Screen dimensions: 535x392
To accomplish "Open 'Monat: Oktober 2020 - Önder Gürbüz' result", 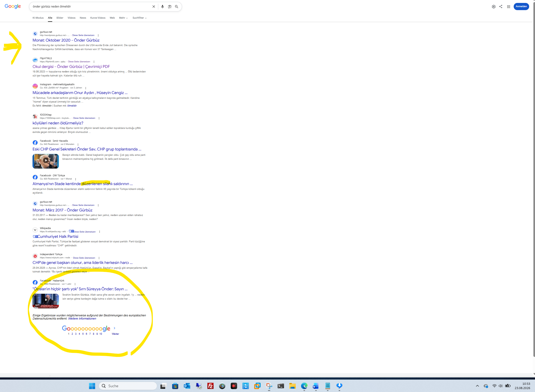I will (x=66, y=40).
